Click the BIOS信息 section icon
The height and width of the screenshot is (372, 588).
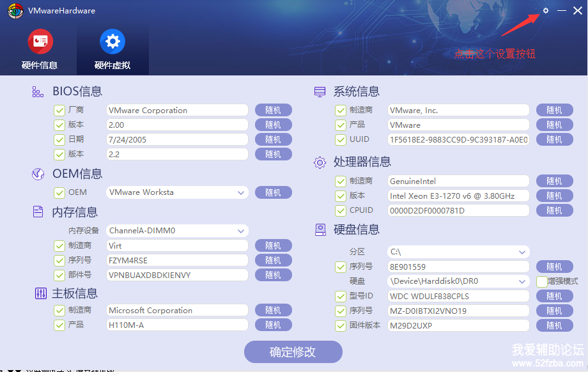point(38,91)
